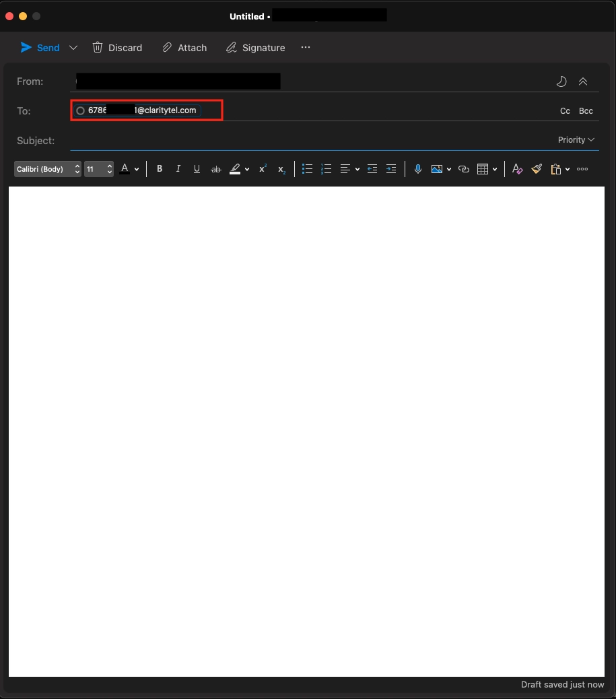Open the font color dropdown arrow
Viewport: 616px width, 699px height.
tap(137, 170)
